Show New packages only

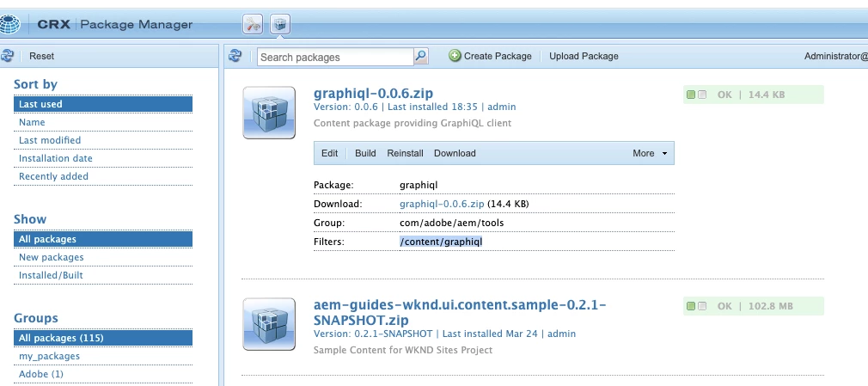point(103,257)
